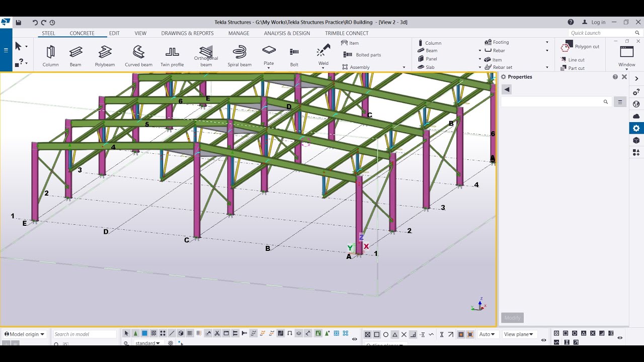Toggle the Select components selection switch
Viewport: 644px width, 362px height.
pos(135,333)
